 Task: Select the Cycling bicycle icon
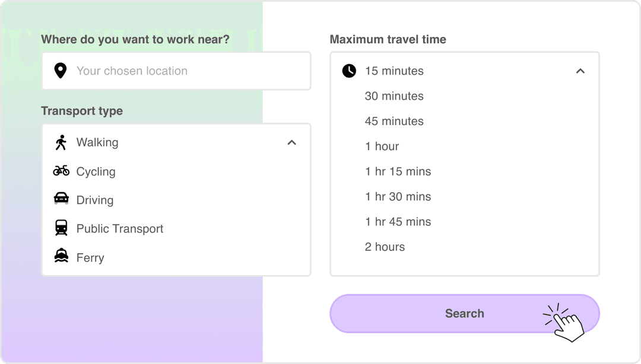coord(60,171)
